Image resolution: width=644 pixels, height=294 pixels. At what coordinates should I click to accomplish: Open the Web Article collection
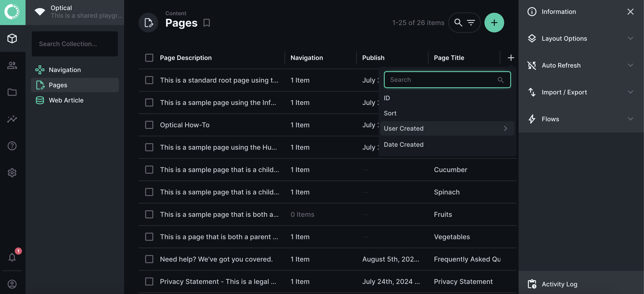point(66,100)
